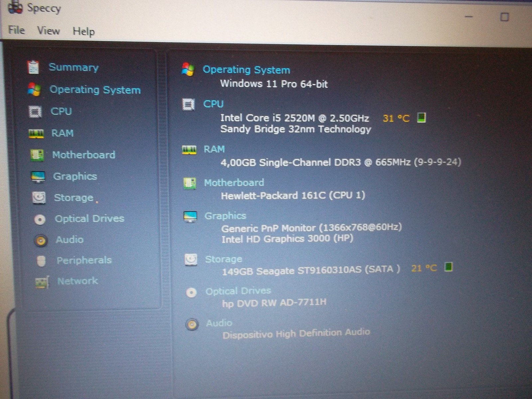Click the CPU chip icon in summary pane
The image size is (532, 399).
189,104
